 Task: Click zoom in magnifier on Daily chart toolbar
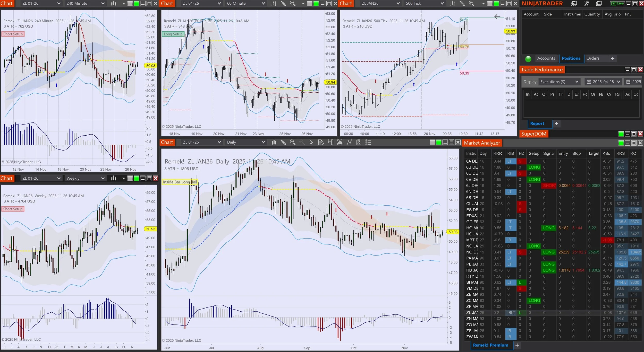(292, 142)
